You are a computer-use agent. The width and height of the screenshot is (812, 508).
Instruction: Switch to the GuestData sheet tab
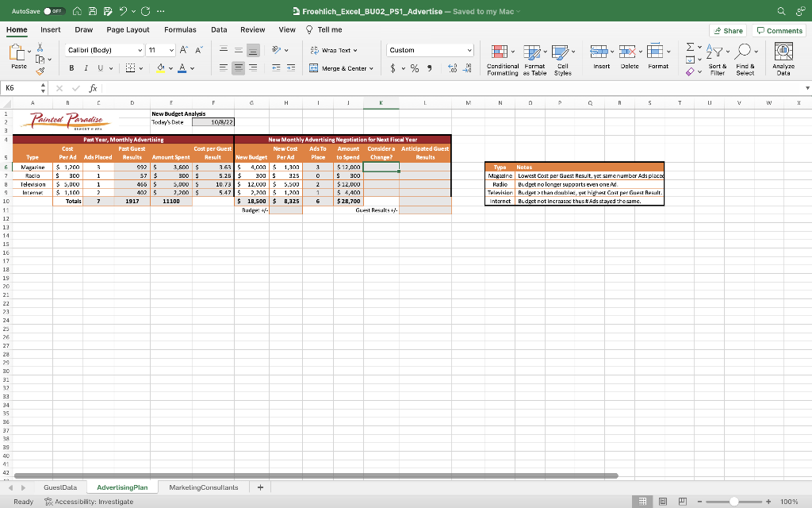(60, 487)
